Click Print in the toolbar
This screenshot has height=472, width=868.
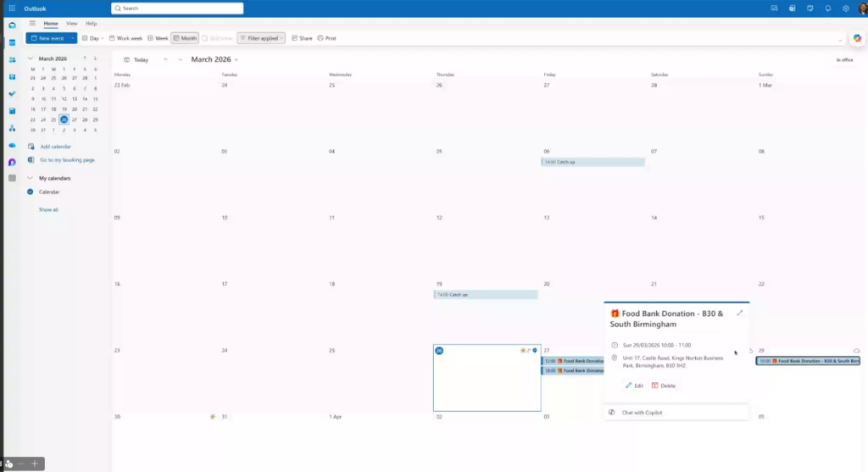tap(326, 38)
